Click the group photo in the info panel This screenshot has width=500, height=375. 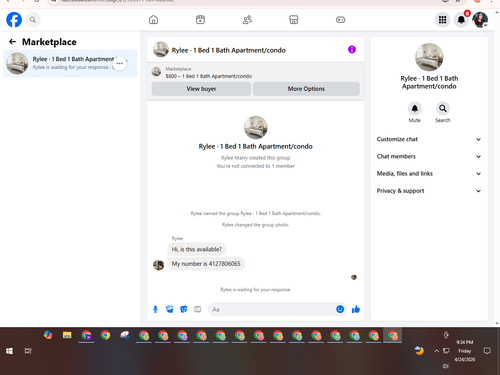(429, 57)
